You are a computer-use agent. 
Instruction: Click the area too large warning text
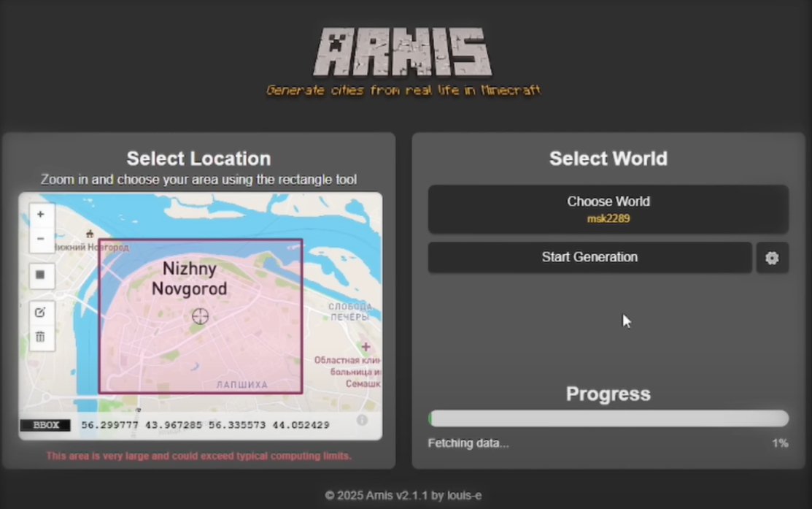(199, 456)
